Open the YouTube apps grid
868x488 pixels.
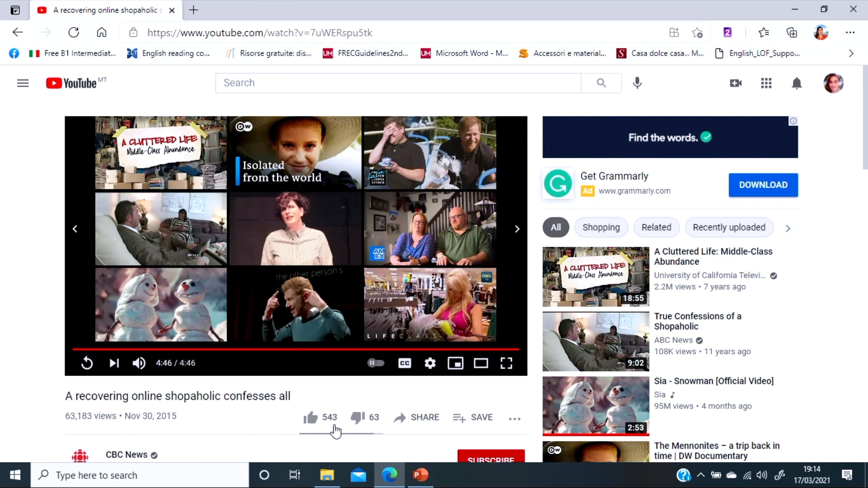click(766, 83)
